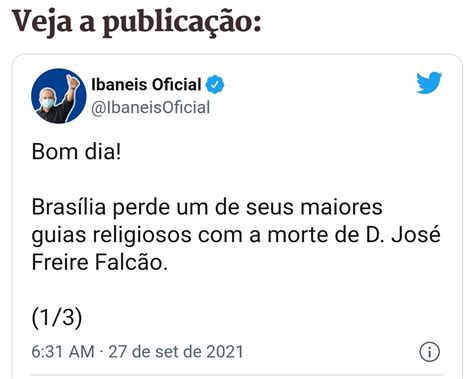Click the blue verified checkmark badge
This screenshot has height=379, width=474.
pos(215,84)
